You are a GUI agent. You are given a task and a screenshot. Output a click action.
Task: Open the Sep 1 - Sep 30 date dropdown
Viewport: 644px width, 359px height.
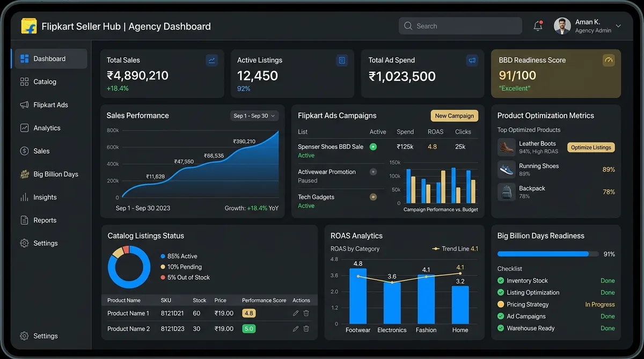click(x=254, y=115)
